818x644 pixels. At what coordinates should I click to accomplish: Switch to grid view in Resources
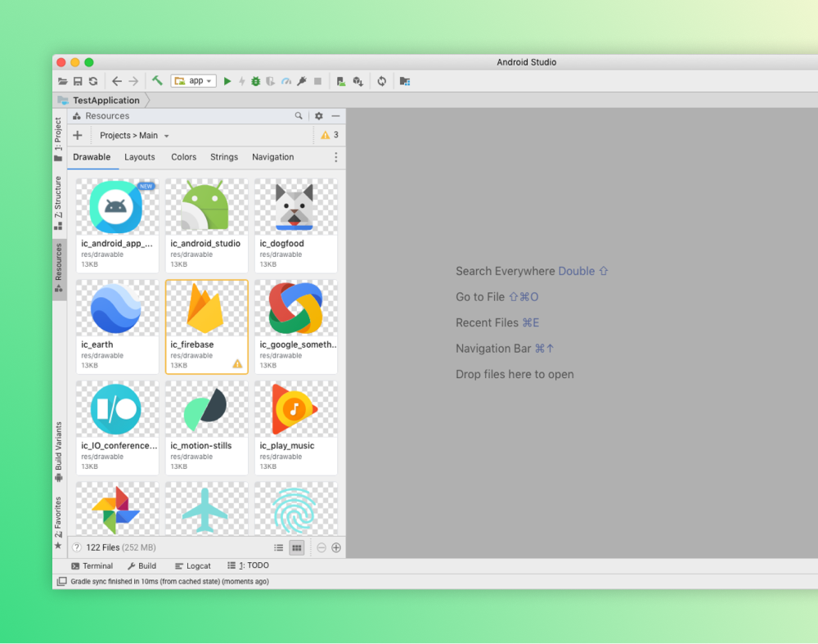click(297, 547)
